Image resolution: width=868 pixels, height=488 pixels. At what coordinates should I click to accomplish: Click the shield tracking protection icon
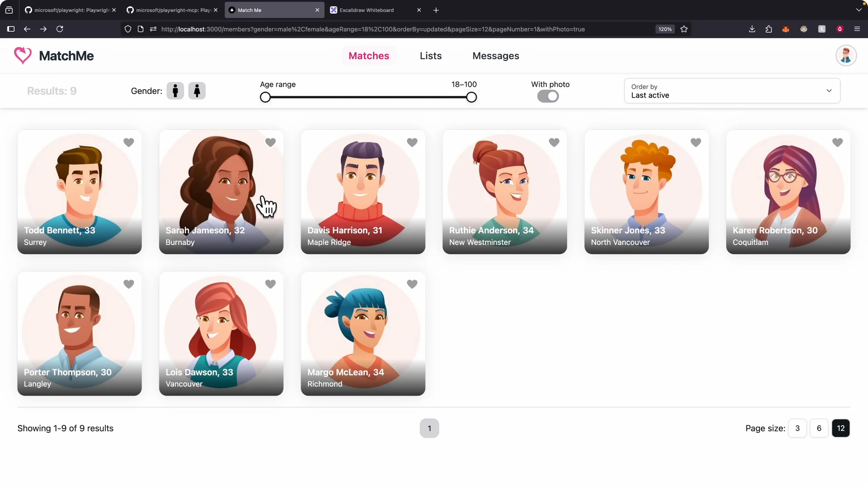click(128, 29)
